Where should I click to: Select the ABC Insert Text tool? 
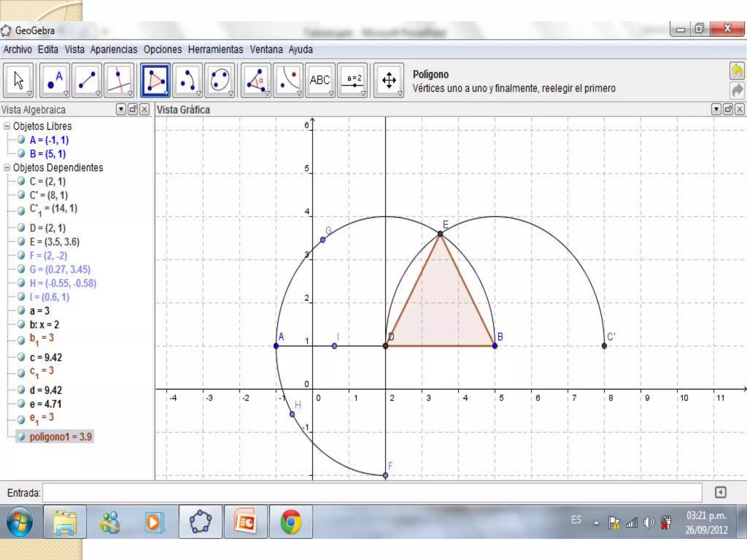tap(320, 80)
